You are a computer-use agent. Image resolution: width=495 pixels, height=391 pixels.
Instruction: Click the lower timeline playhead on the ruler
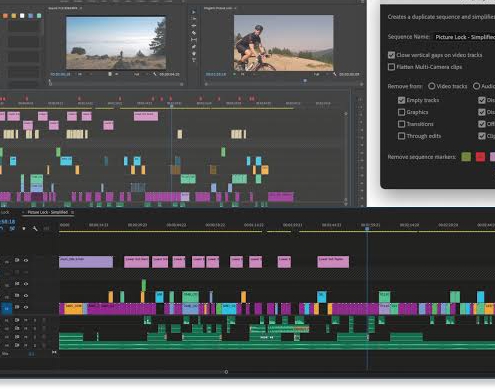coord(367,229)
